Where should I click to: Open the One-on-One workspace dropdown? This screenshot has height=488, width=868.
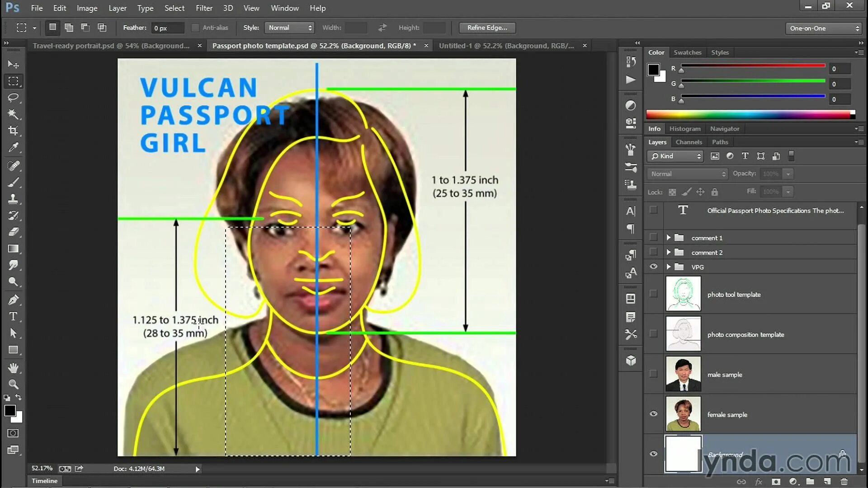click(824, 28)
